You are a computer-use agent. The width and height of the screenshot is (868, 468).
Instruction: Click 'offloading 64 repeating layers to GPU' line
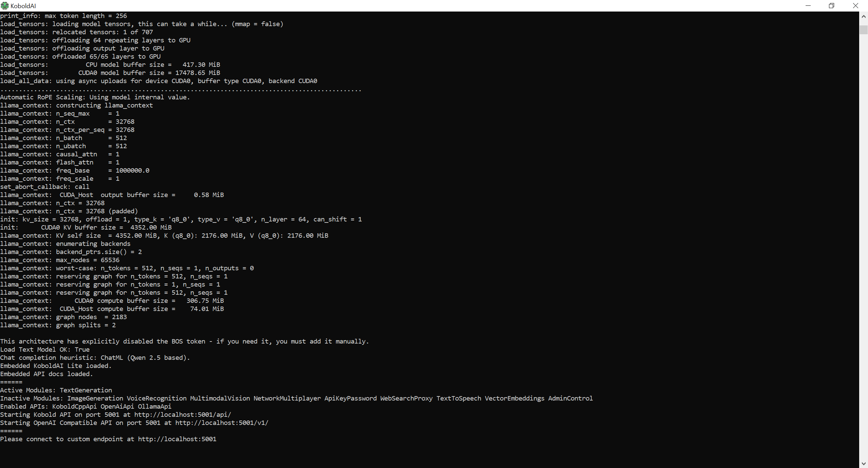click(95, 40)
